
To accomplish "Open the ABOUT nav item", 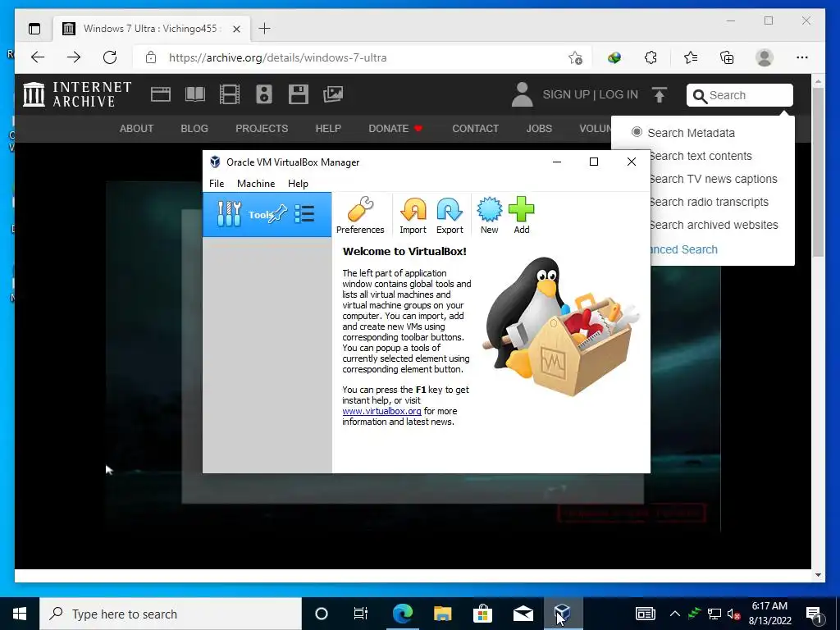I will 136,129.
